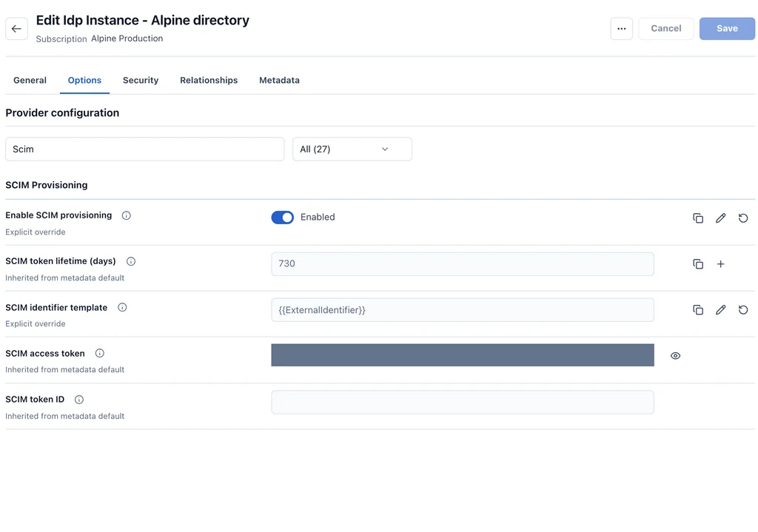Click the SCIM Provisioning section title
758x532 pixels.
pyautogui.click(x=47, y=185)
